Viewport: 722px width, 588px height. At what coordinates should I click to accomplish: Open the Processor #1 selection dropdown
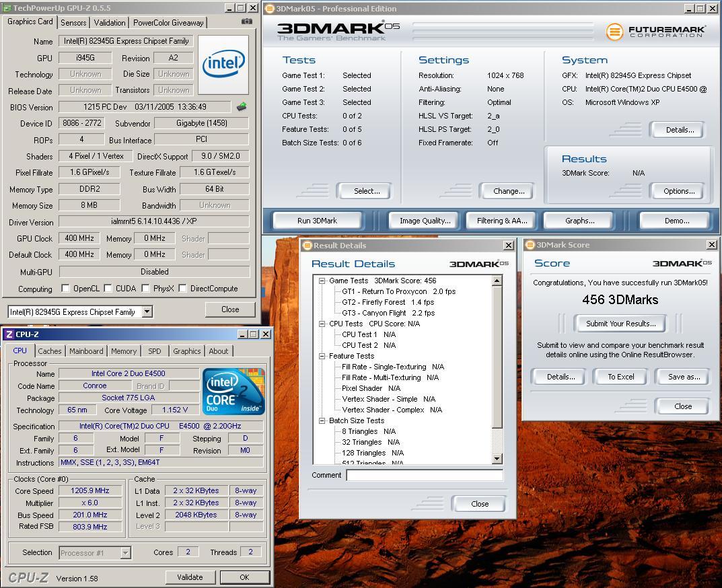[x=125, y=552]
